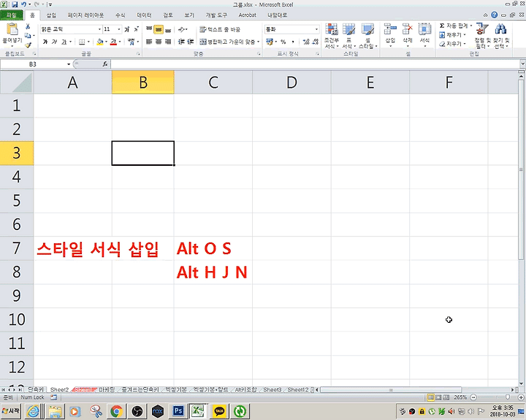
Task: Open Format as Table (표 서식)
Action: pyautogui.click(x=349, y=36)
